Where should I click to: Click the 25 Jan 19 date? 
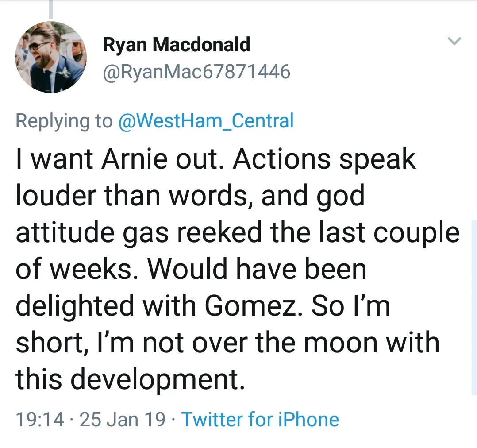click(123, 419)
